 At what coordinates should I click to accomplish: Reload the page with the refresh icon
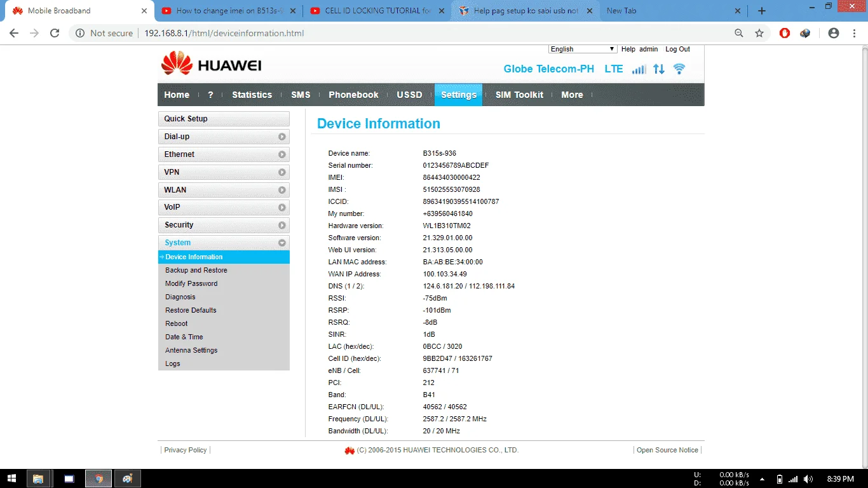click(55, 33)
